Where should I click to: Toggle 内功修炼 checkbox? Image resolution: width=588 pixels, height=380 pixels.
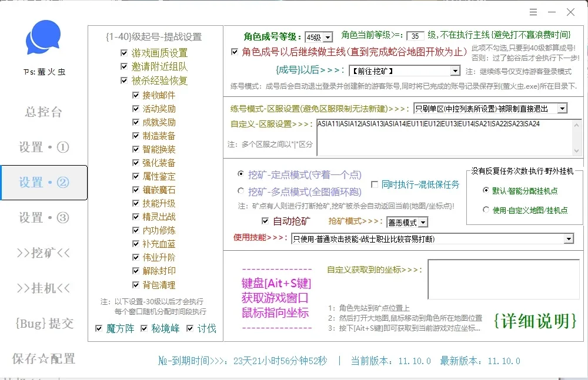point(136,230)
